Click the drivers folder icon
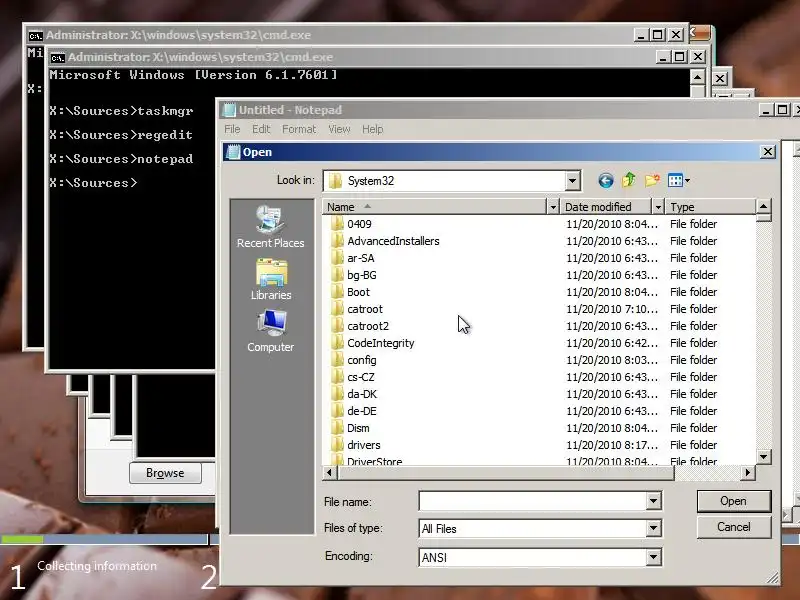 [x=337, y=445]
